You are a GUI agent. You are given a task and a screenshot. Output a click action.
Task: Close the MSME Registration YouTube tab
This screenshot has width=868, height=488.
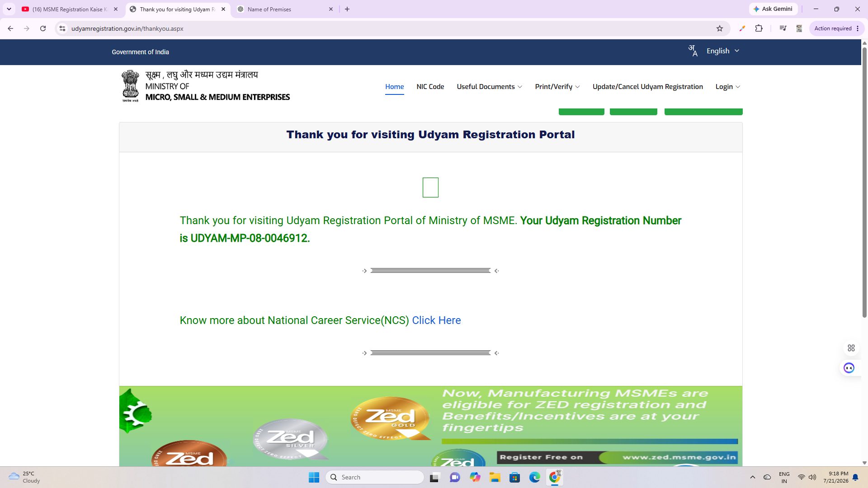(116, 9)
